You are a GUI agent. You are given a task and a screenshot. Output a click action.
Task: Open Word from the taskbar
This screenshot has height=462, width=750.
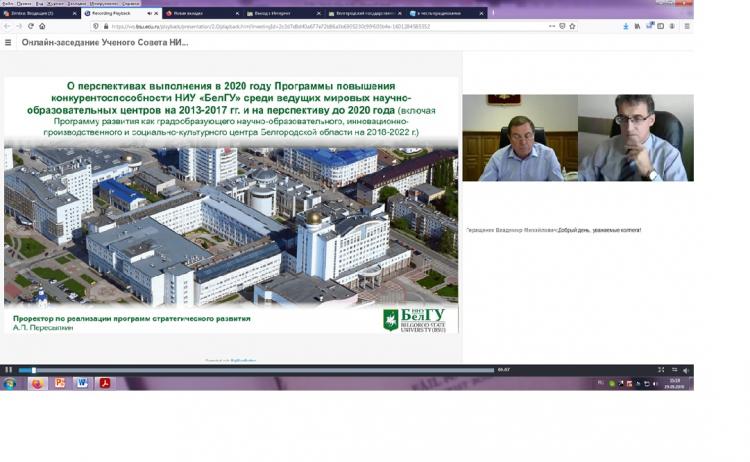click(x=82, y=383)
